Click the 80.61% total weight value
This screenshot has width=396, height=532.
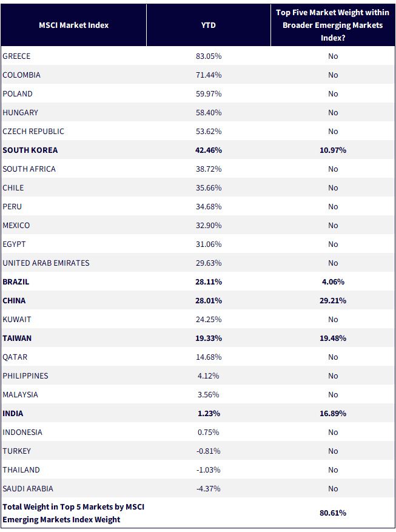click(333, 513)
